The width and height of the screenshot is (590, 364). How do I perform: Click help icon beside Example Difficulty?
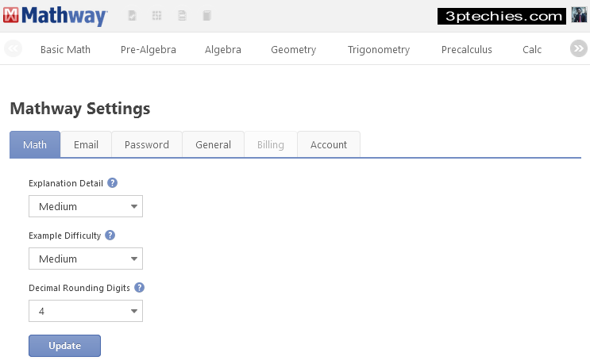click(x=110, y=236)
